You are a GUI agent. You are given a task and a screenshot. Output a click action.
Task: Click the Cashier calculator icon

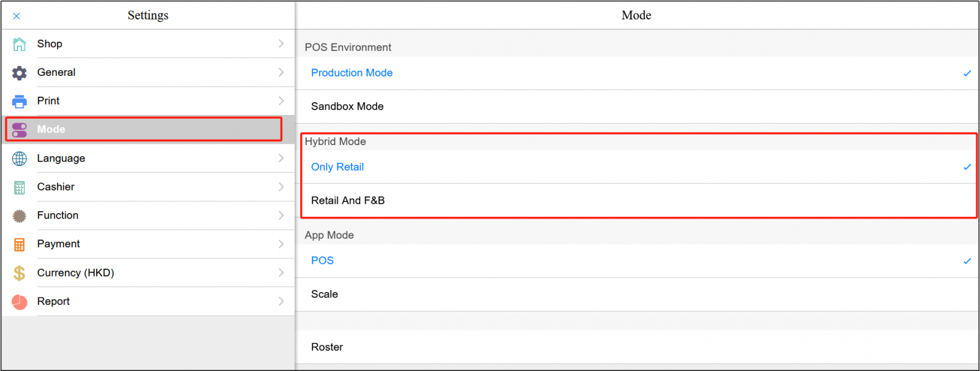click(19, 187)
